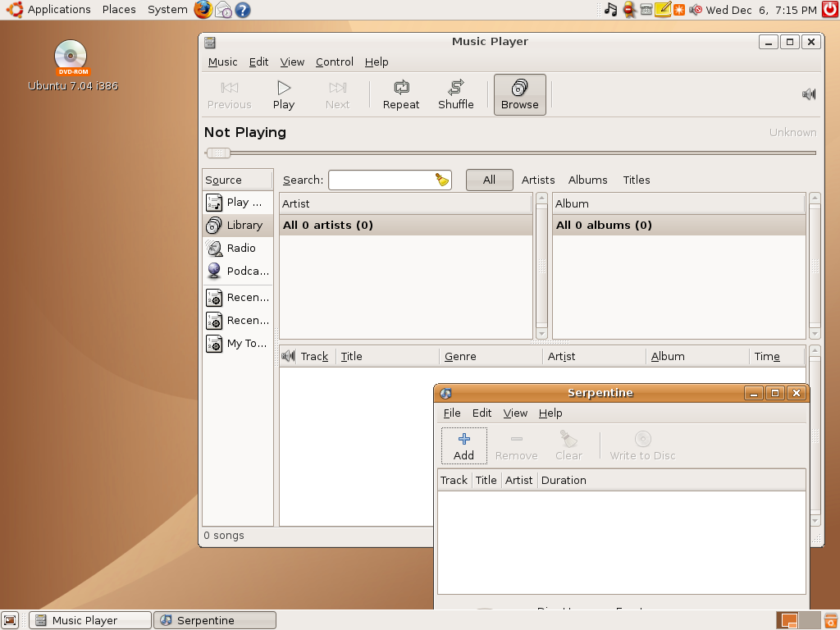Select the Podcasts source

pyautogui.click(x=238, y=271)
